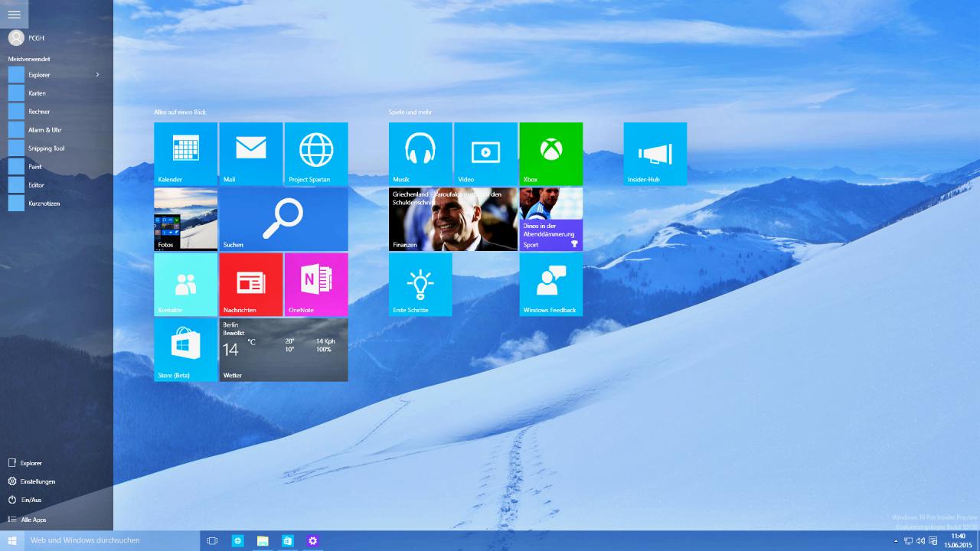Screen dimensions: 980x551
Task: Open the Settings gear taskbar icon
Action: (x=312, y=541)
